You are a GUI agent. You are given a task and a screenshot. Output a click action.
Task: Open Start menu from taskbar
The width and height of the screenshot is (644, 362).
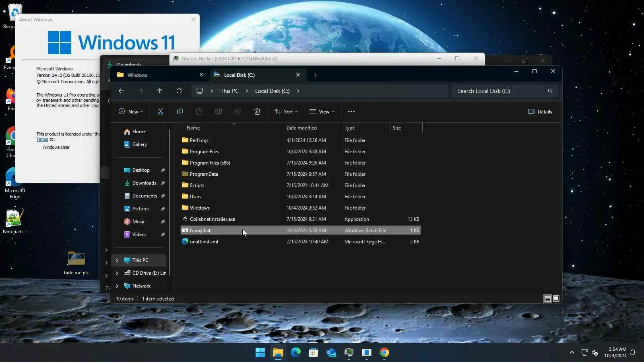pos(260,353)
